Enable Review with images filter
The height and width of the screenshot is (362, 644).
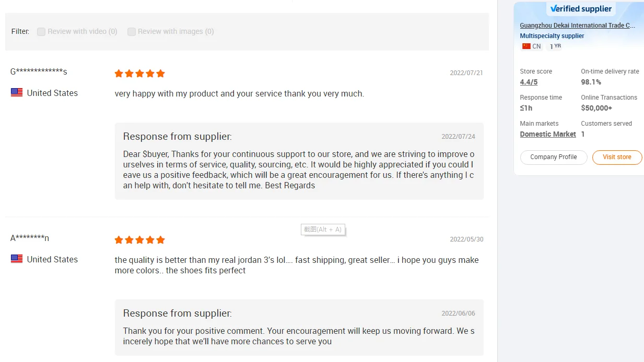[132, 32]
